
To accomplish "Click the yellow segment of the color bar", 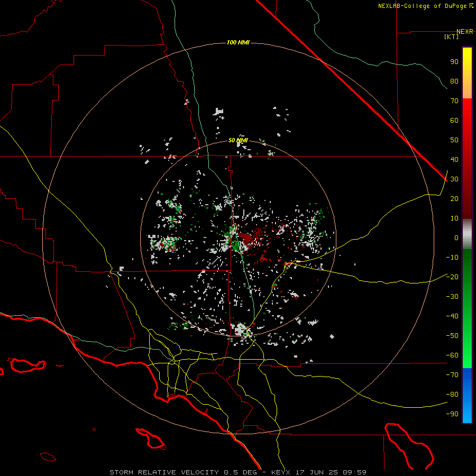I will pos(467,73).
